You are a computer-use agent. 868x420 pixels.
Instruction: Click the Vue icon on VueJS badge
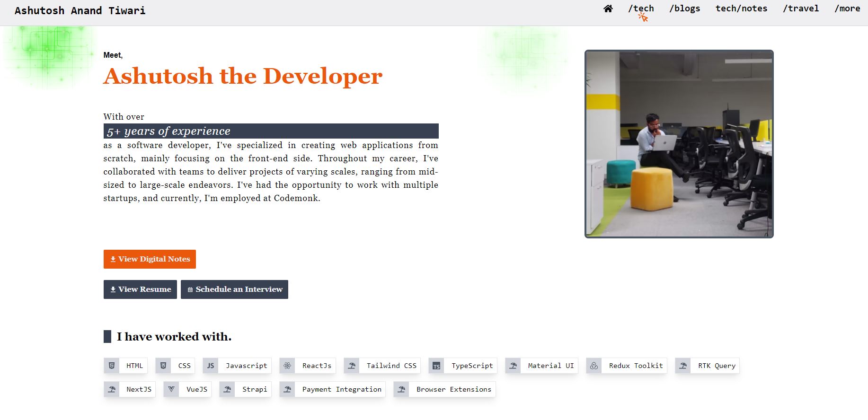coord(171,389)
